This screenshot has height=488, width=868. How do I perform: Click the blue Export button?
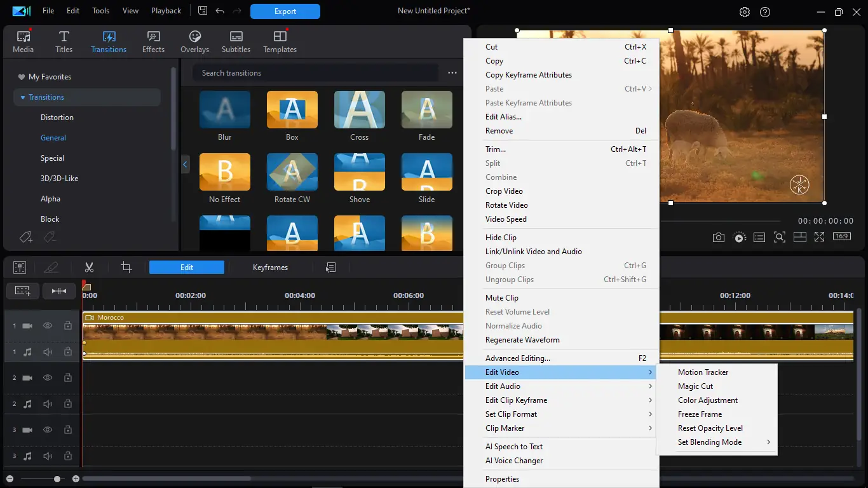[x=285, y=11]
